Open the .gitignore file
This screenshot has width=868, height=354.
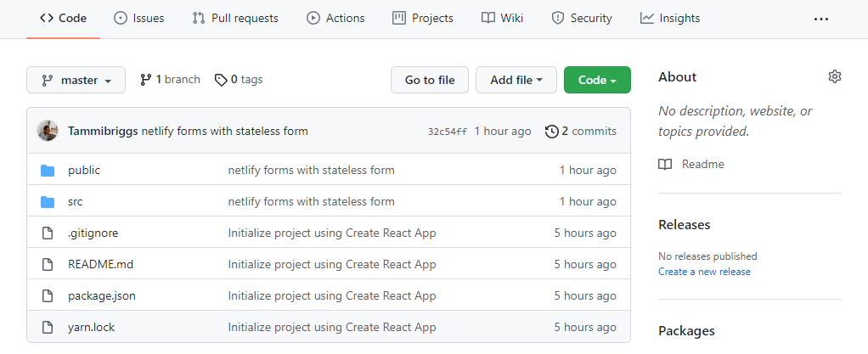click(93, 233)
